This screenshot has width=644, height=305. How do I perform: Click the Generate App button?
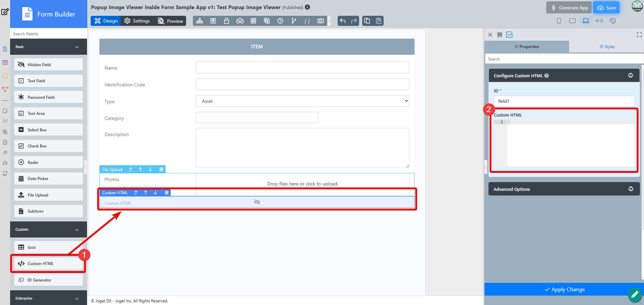tap(569, 8)
